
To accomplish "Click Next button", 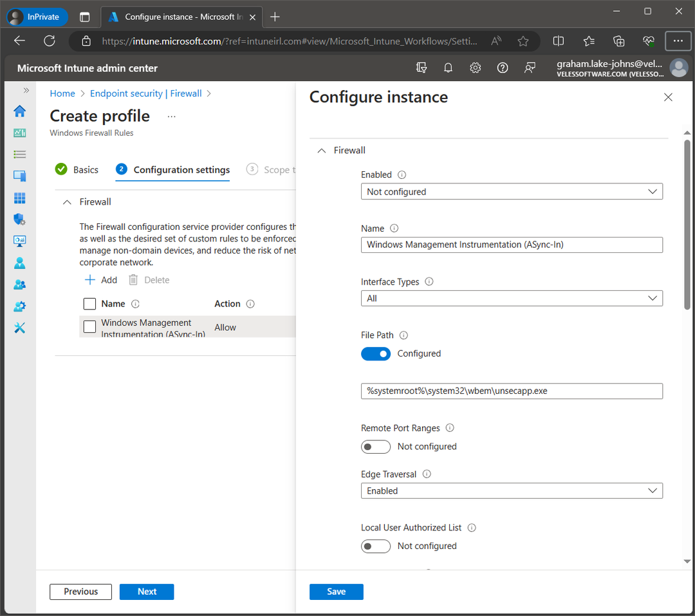I will pos(147,592).
